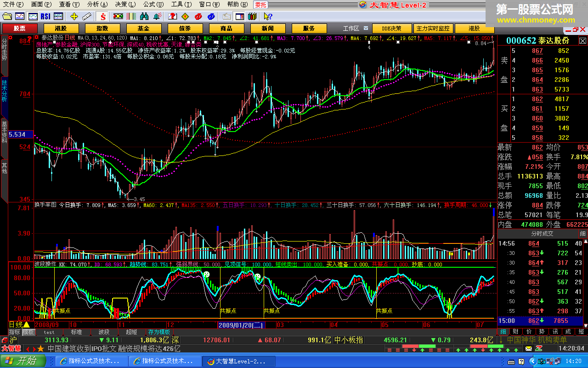Select the 股票 category button

coord(19,28)
